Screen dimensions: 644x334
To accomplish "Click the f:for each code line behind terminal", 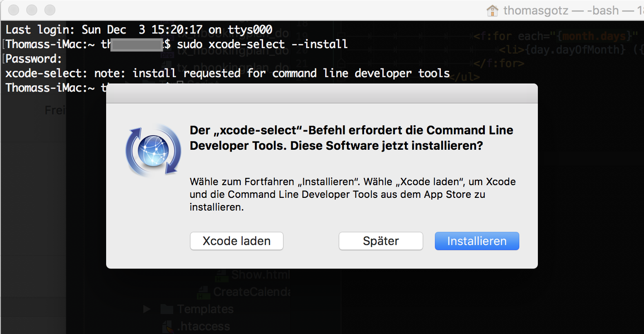I will [x=559, y=35].
